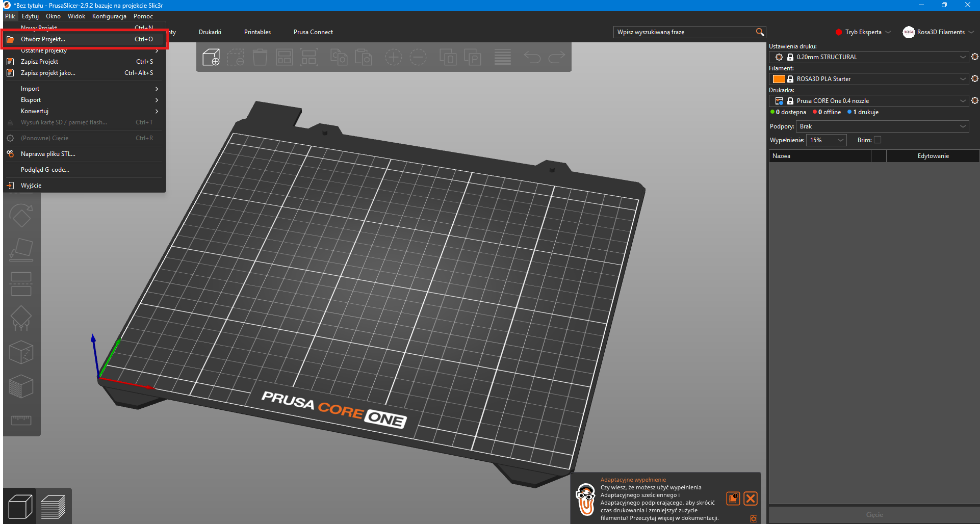Switch to 3D editor view cube icon
This screenshot has height=524, width=980.
(x=20, y=507)
